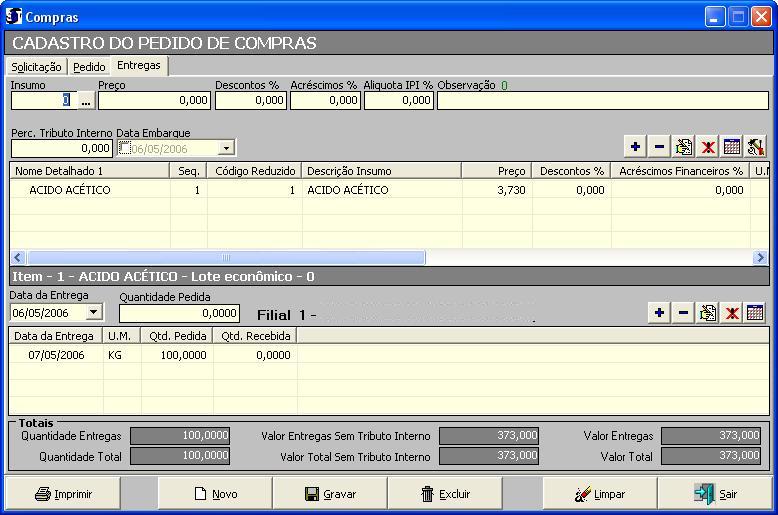Click the calendar grid icon in the delivery toolbar

click(756, 313)
